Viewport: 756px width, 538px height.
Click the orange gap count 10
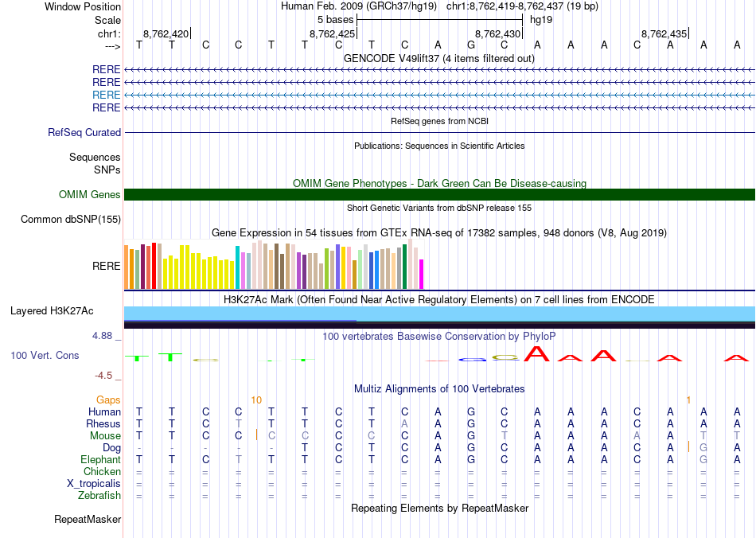[256, 400]
